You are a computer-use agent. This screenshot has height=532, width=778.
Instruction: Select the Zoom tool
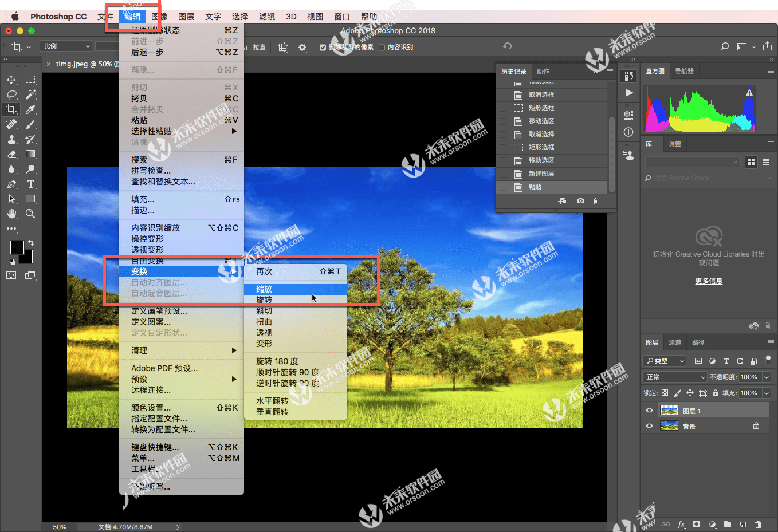coord(30,214)
